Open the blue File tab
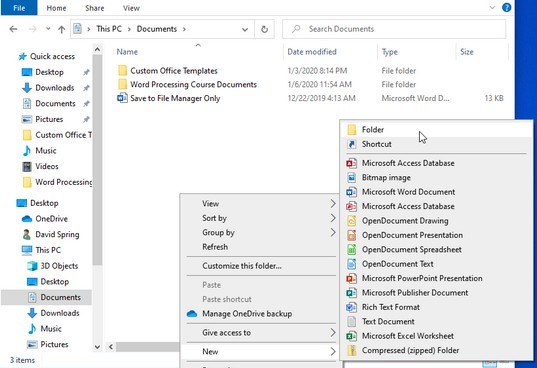537x368 pixels. [x=19, y=8]
